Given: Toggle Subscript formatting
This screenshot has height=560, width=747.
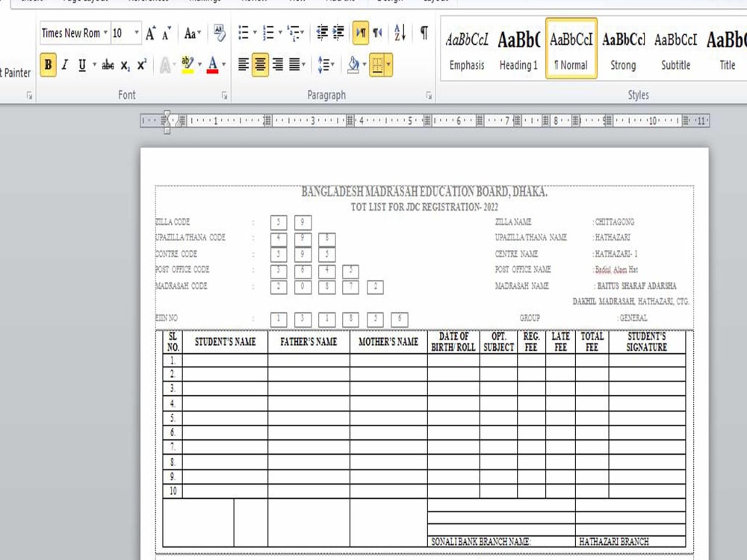Looking at the screenshot, I should (125, 65).
